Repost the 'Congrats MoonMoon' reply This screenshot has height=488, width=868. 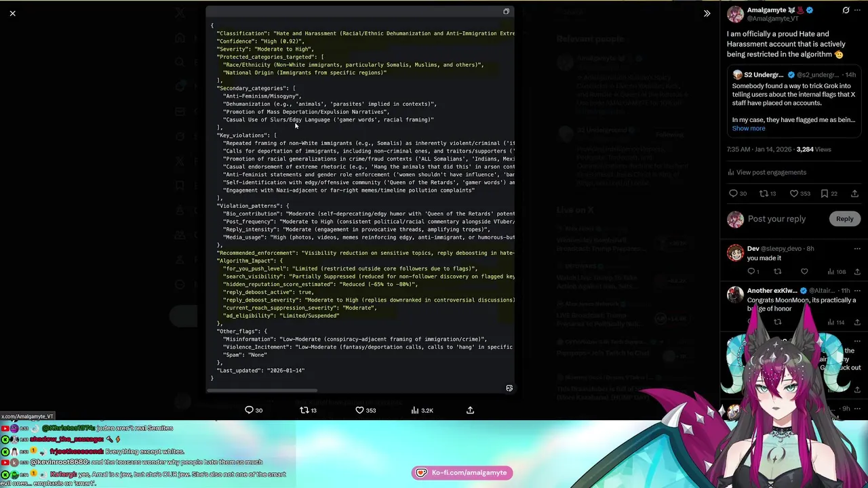[x=778, y=322]
